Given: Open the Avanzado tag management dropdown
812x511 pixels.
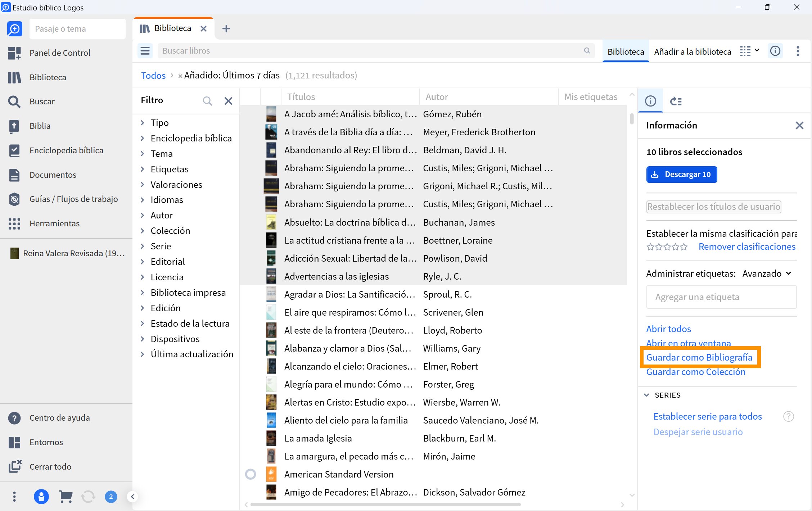Looking at the screenshot, I should coord(767,273).
